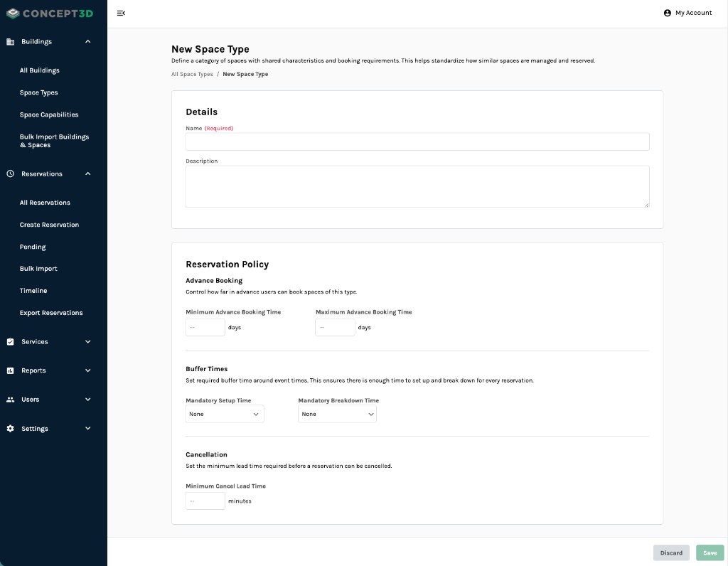Collapse the Reservations section chevron
The width and height of the screenshot is (728, 566).
tap(87, 173)
